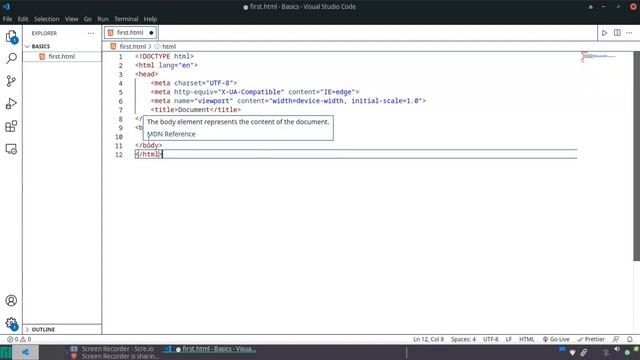Open the Help menu

pos(150,19)
